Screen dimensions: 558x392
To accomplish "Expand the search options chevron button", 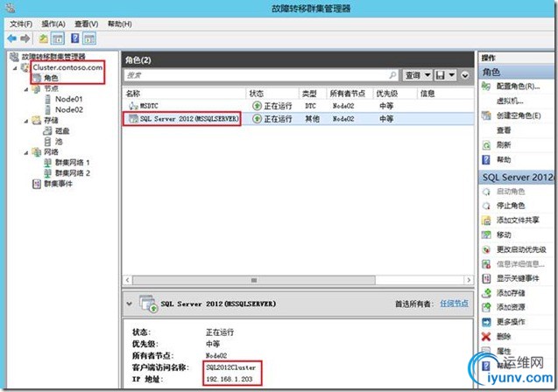I will (x=465, y=75).
